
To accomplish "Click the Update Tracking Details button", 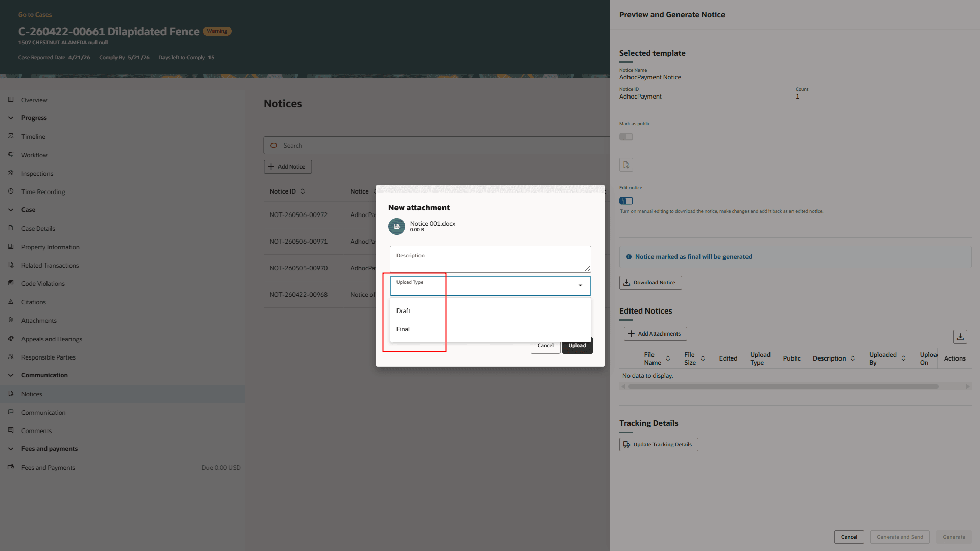I will pyautogui.click(x=659, y=444).
